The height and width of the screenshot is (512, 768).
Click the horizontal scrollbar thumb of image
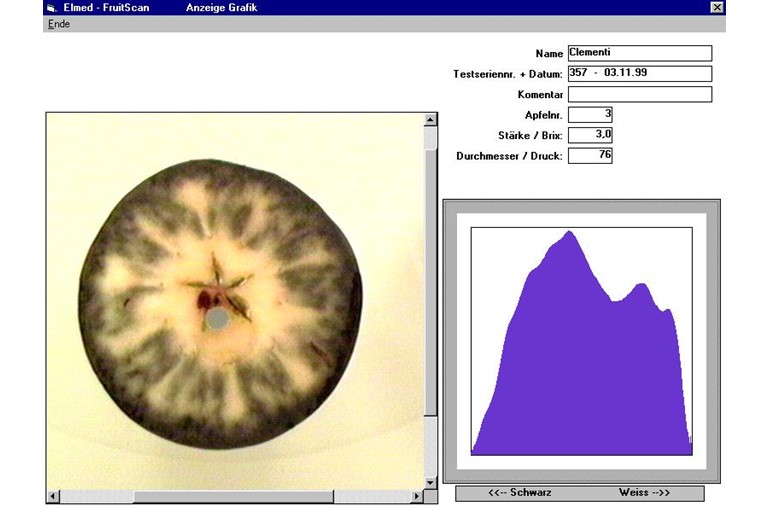[233, 496]
